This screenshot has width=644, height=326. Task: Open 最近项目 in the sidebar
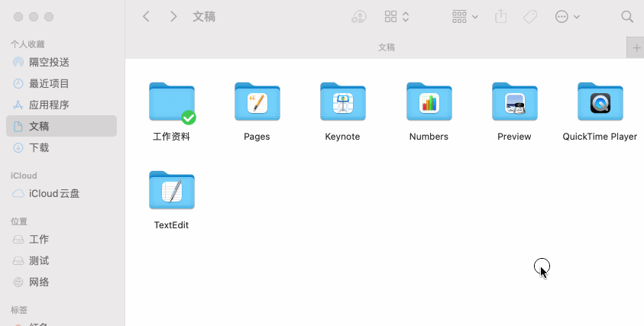[62, 83]
